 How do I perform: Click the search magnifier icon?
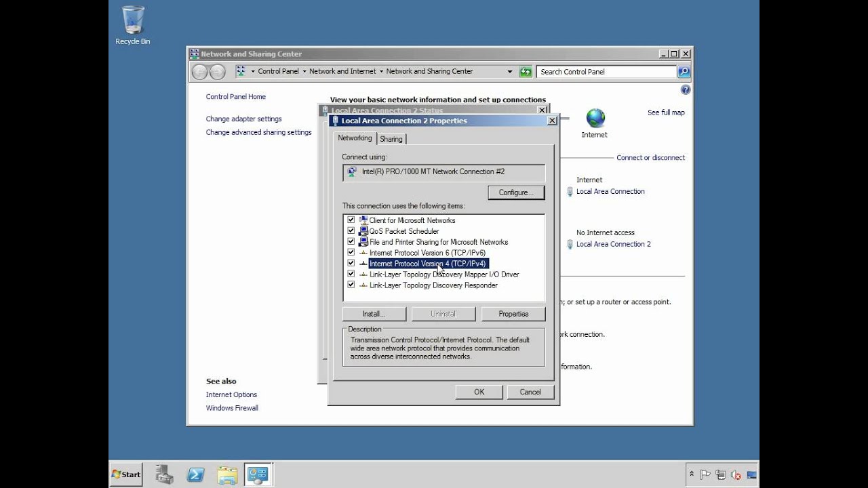(x=684, y=71)
